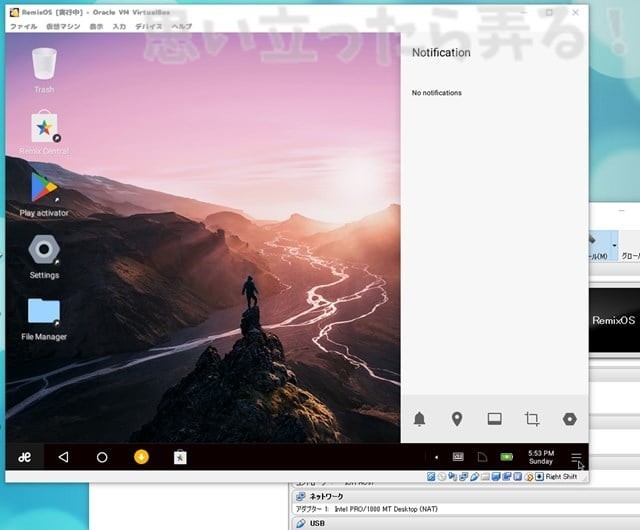Click the network adapters status icon
This screenshot has width=640, height=530.
pos(463,477)
